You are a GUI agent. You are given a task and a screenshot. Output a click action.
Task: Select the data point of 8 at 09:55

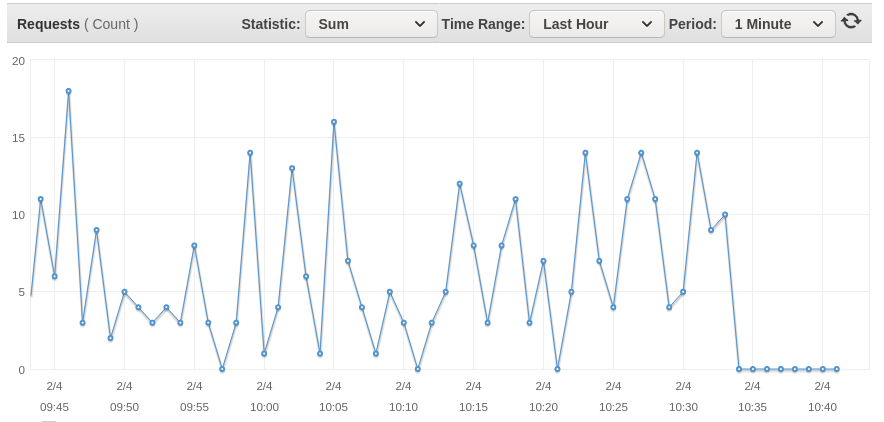194,246
